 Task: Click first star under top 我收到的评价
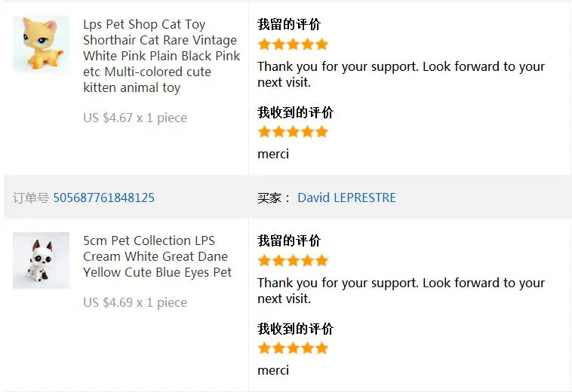click(x=264, y=132)
